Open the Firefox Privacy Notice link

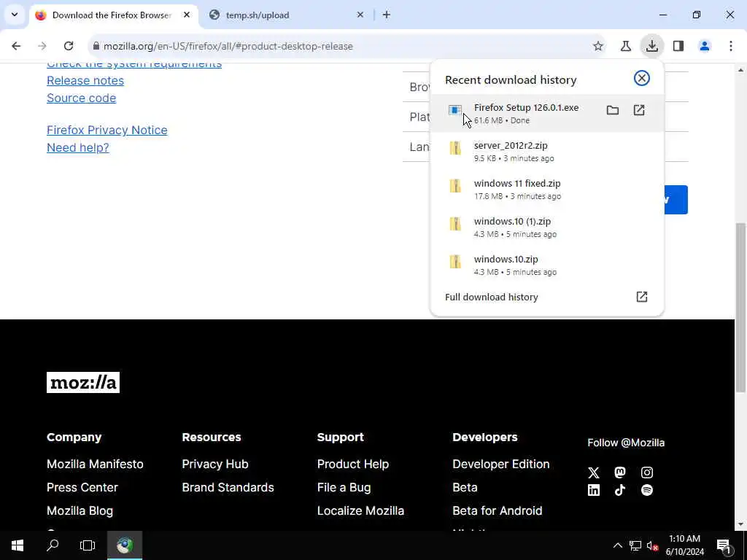pyautogui.click(x=107, y=130)
